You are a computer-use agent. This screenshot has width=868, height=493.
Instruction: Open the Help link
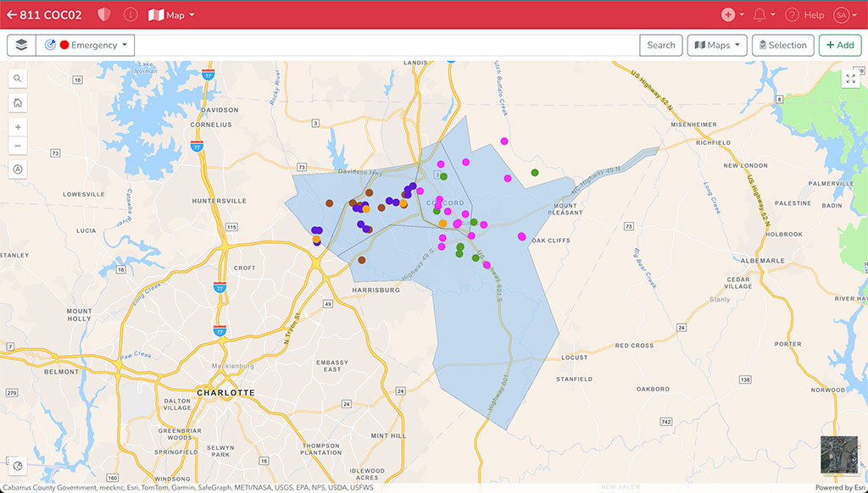click(804, 15)
